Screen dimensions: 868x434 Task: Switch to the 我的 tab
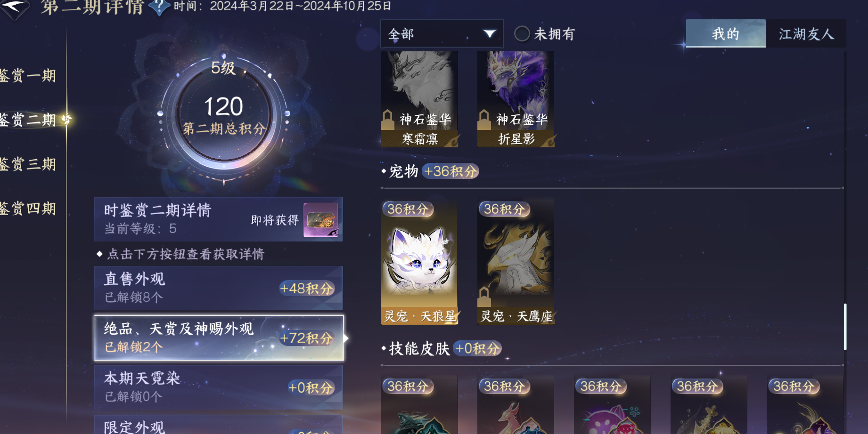click(x=726, y=34)
